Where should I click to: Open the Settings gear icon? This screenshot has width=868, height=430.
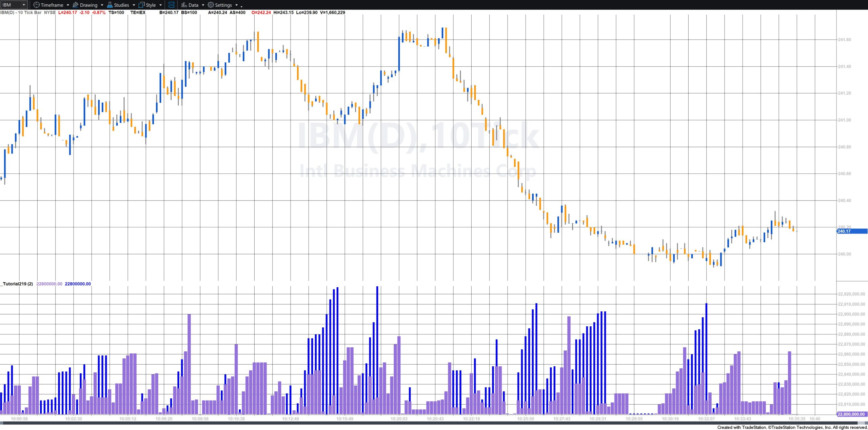[211, 5]
